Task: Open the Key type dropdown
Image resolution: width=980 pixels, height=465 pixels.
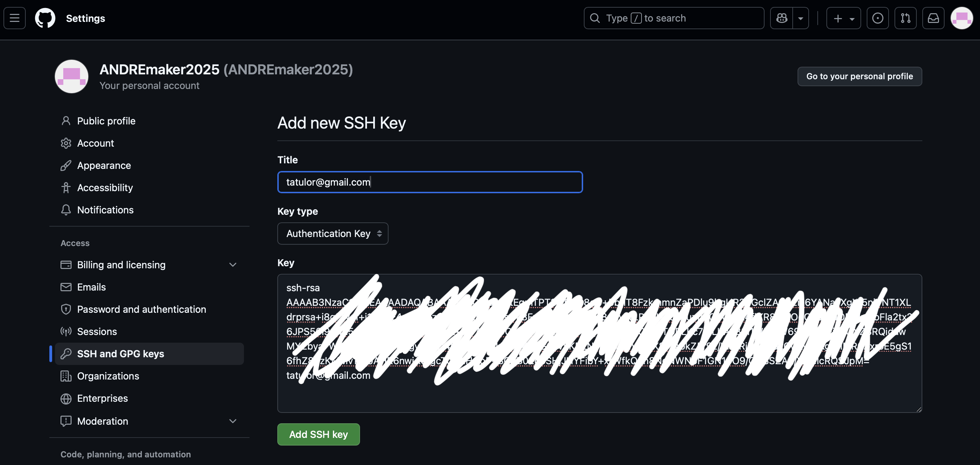Action: [333, 233]
